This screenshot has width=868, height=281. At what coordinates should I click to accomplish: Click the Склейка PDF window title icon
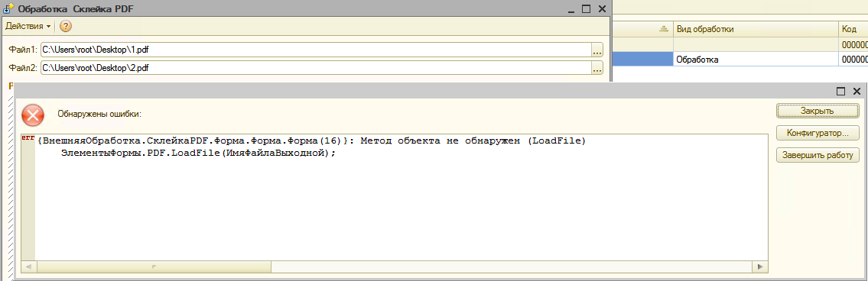point(9,8)
